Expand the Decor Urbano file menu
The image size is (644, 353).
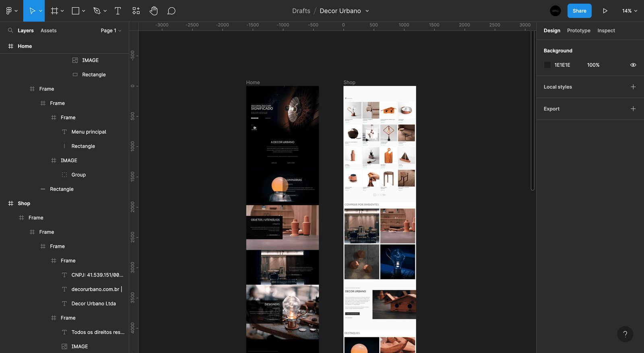tap(367, 11)
